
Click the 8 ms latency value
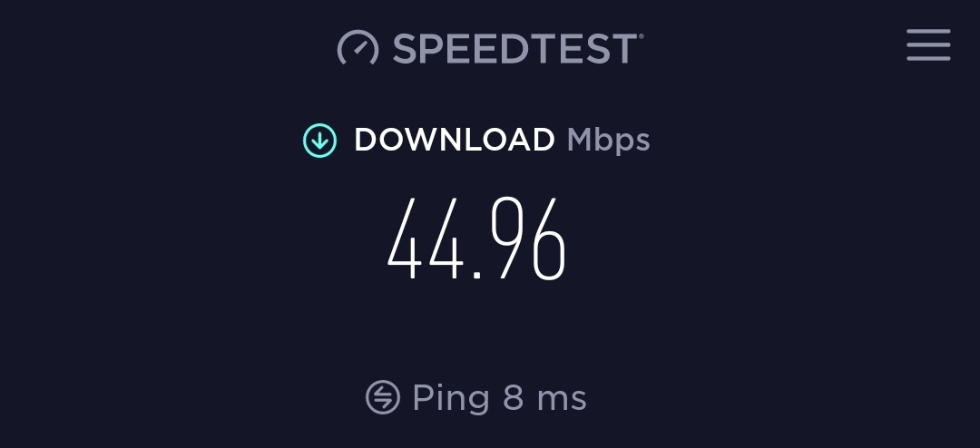click(x=544, y=398)
